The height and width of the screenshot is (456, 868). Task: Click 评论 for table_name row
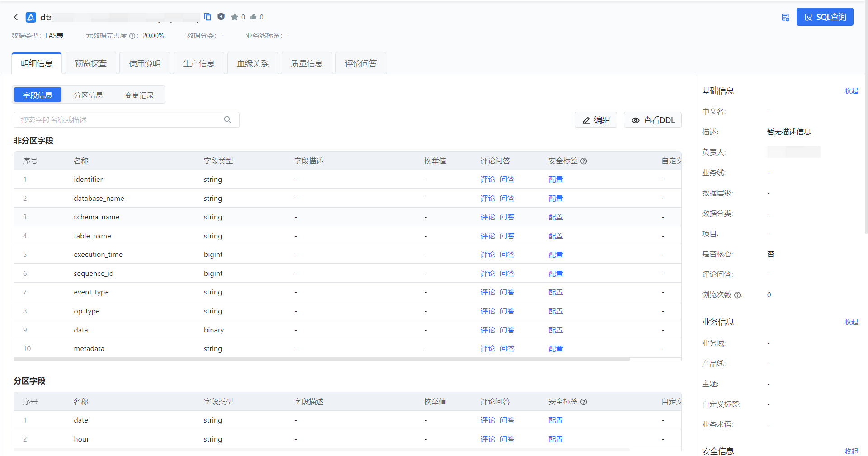click(x=488, y=236)
